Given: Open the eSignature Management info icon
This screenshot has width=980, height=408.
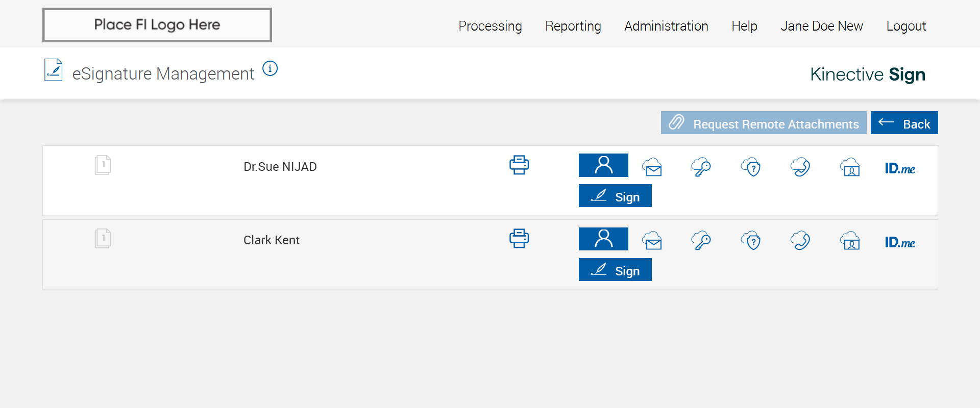Looking at the screenshot, I should coord(270,68).
